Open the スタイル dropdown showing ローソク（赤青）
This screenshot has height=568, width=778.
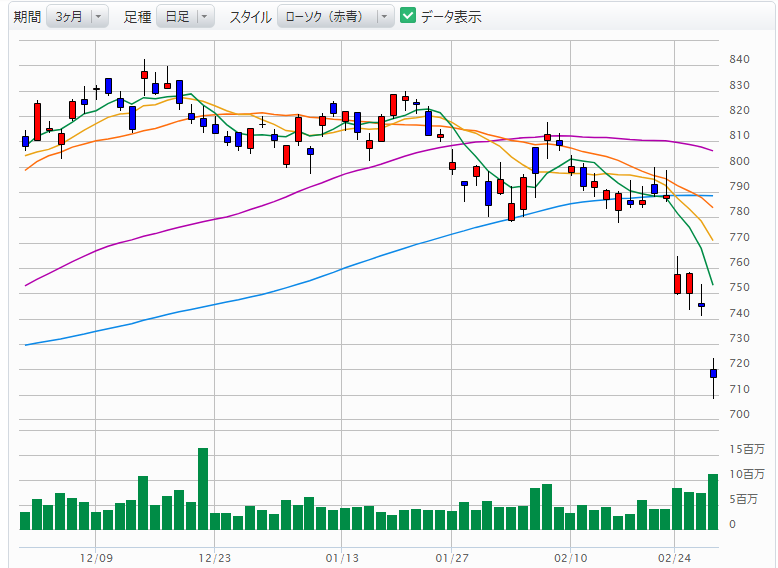pos(335,16)
